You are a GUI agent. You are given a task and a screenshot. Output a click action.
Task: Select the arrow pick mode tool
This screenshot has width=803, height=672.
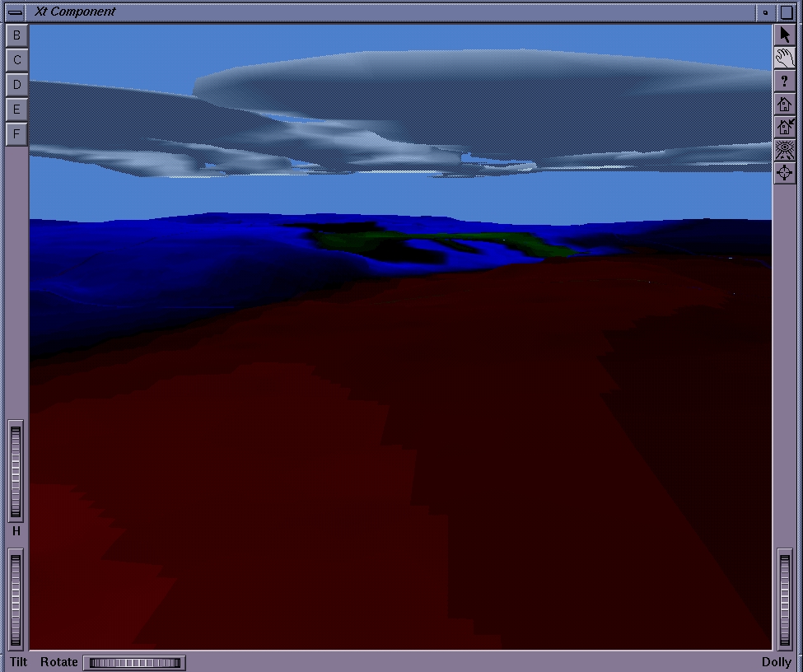[785, 35]
